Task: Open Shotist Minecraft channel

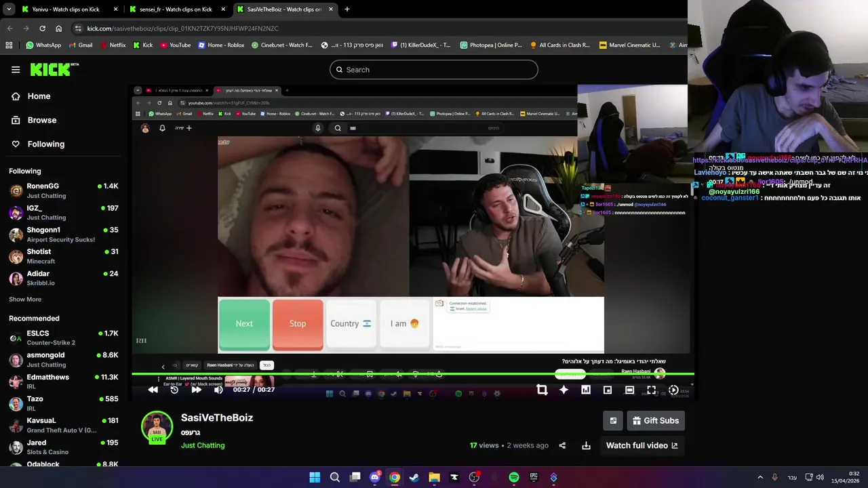Action: pyautogui.click(x=64, y=256)
